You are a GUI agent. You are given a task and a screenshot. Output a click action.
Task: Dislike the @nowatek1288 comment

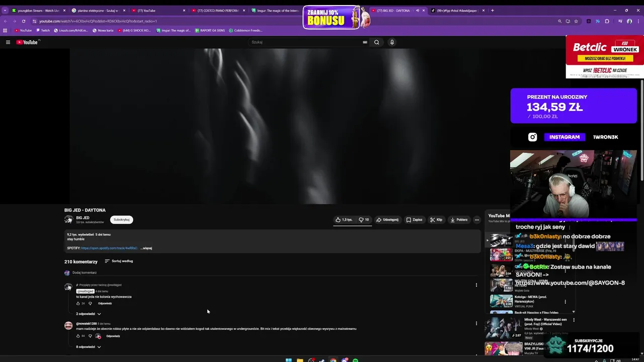click(91, 336)
